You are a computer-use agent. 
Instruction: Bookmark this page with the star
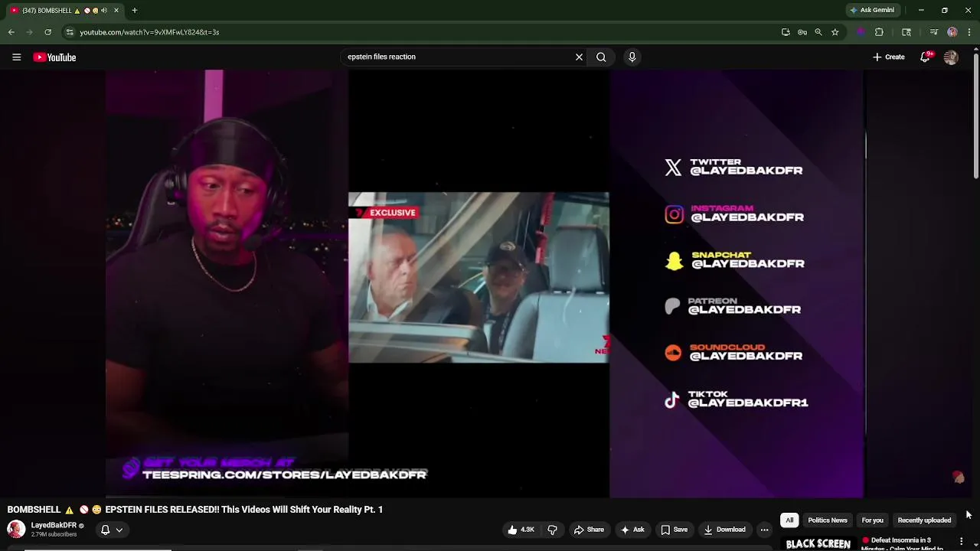tap(835, 32)
